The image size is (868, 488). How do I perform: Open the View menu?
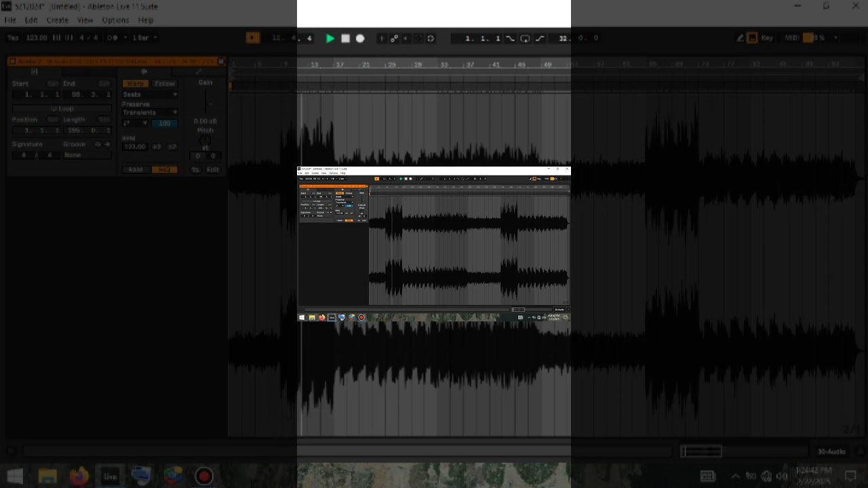tap(85, 20)
